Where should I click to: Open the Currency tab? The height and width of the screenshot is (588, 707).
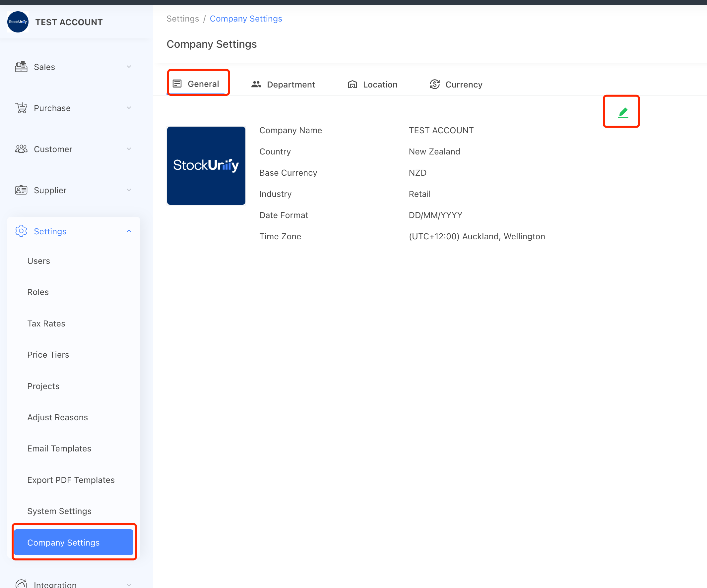[456, 84]
